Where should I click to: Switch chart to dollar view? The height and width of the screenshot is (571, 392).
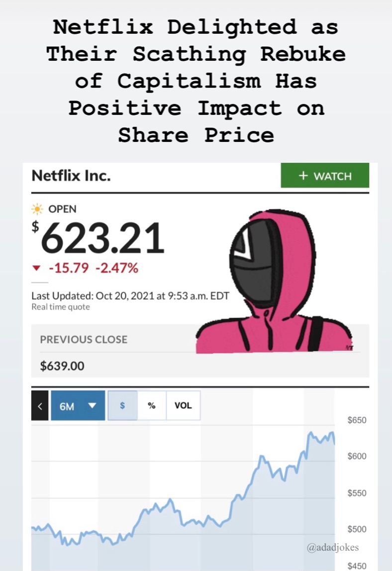point(123,406)
